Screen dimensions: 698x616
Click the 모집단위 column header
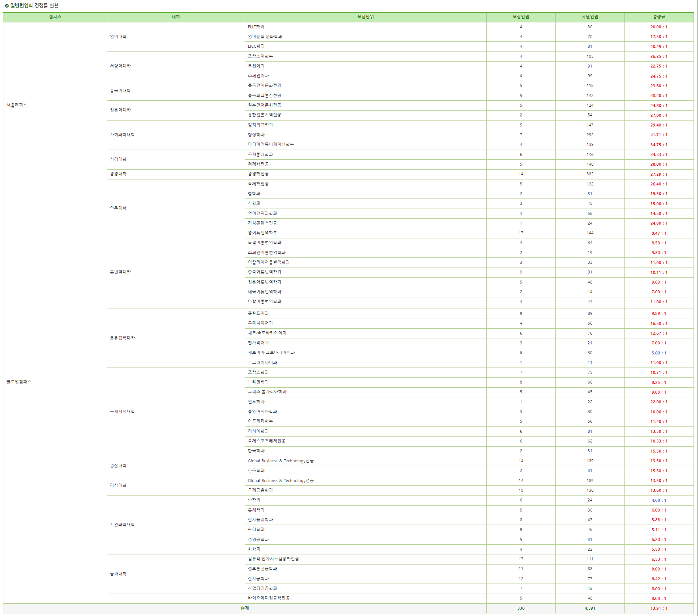point(365,17)
